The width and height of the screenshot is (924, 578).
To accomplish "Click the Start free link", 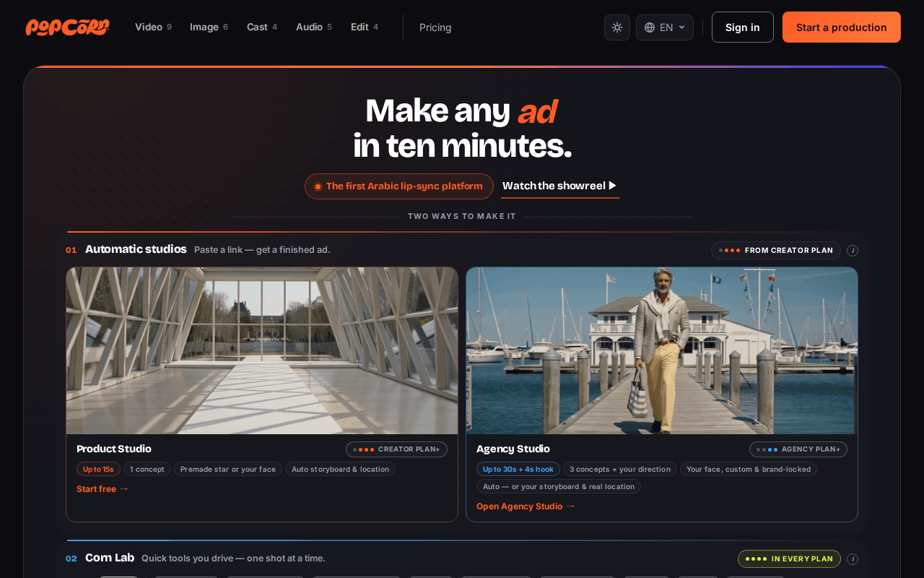I will tap(103, 489).
